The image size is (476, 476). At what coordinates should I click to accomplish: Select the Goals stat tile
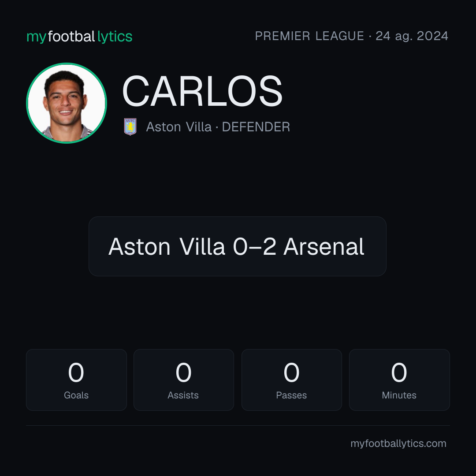point(76,380)
